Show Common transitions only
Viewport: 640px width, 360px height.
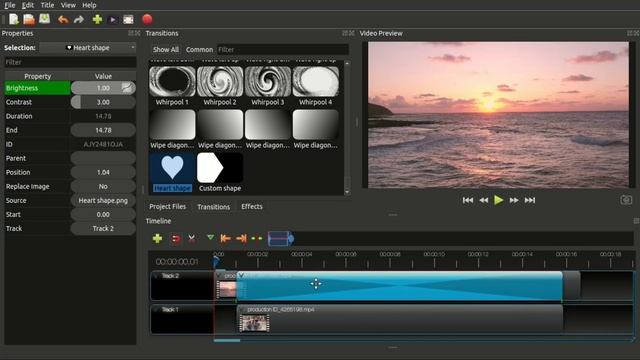point(199,49)
